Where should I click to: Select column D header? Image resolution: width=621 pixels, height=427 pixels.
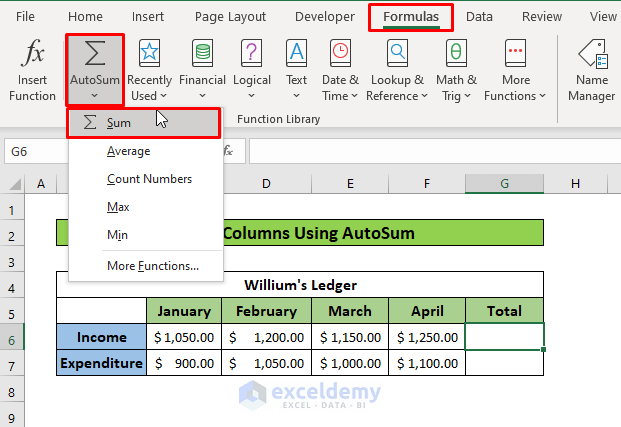click(x=267, y=184)
